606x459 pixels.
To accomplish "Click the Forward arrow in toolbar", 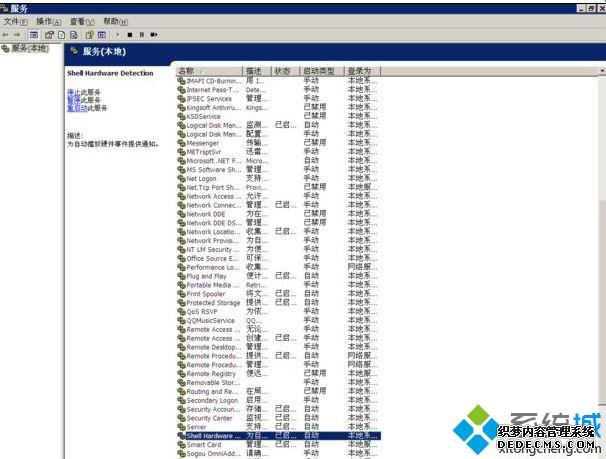I will (17, 35).
